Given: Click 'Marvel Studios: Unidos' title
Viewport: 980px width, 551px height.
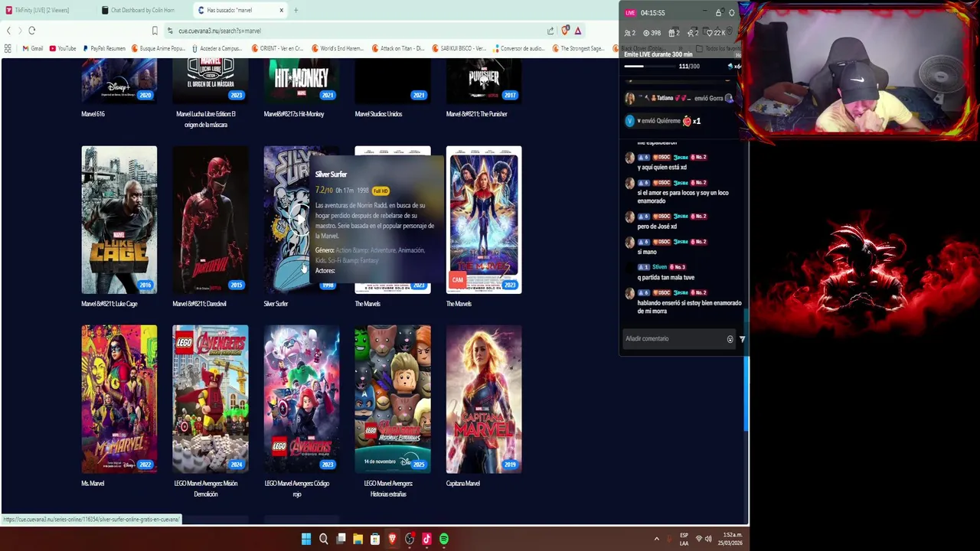Looking at the screenshot, I should point(378,114).
